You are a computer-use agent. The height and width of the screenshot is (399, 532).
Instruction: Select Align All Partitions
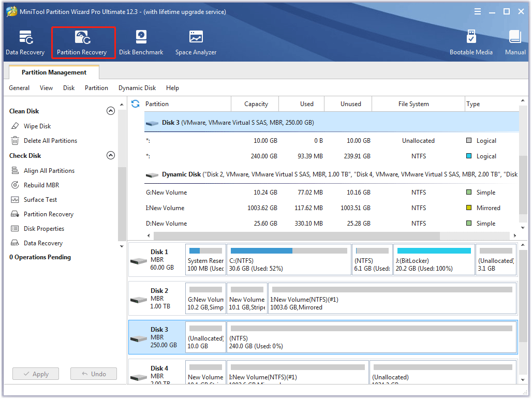pos(46,170)
